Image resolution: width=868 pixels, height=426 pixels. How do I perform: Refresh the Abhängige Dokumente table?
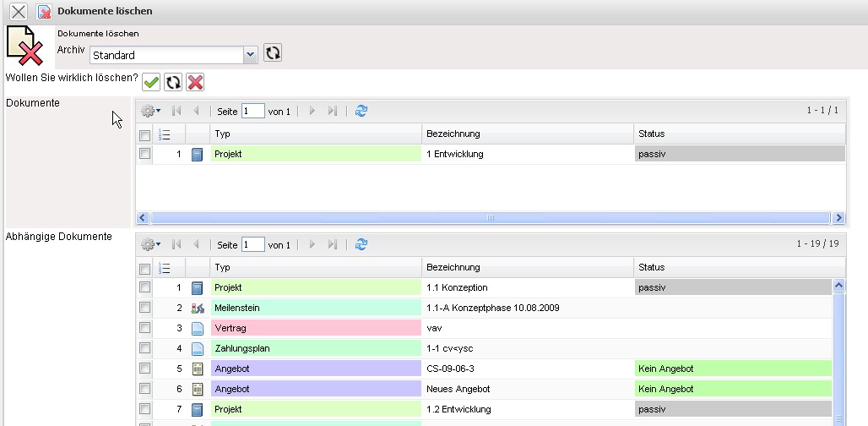(x=361, y=244)
